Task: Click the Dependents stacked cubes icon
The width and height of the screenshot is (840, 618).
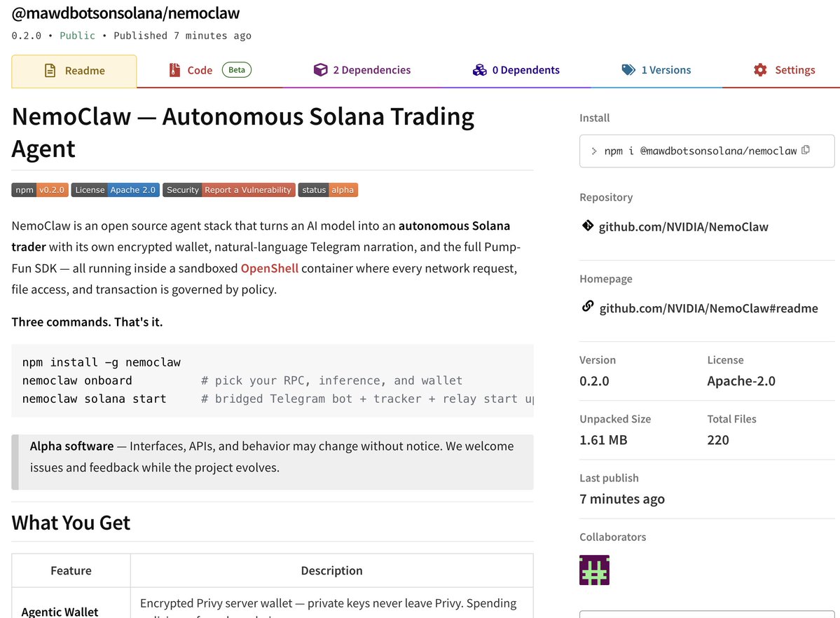Action: coord(479,70)
